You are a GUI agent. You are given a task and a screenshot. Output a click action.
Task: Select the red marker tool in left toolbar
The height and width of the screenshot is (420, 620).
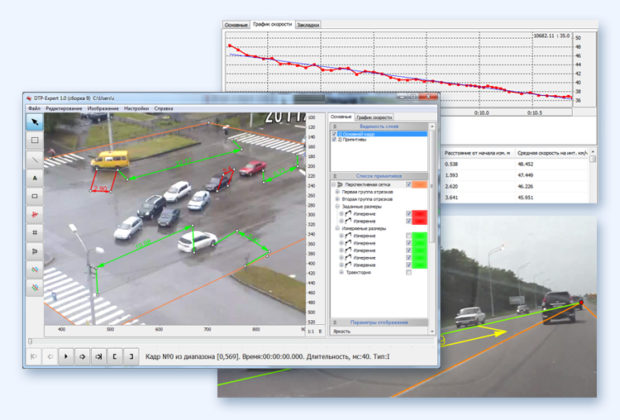pyautogui.click(x=35, y=214)
